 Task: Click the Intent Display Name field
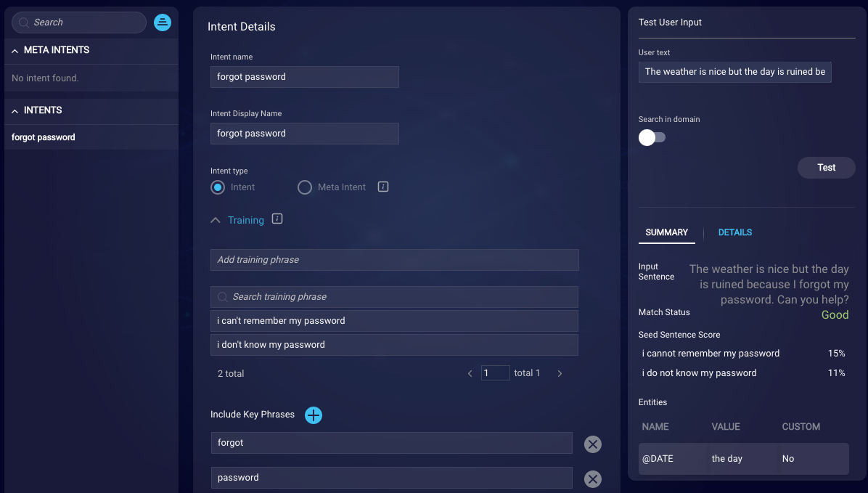305,134
